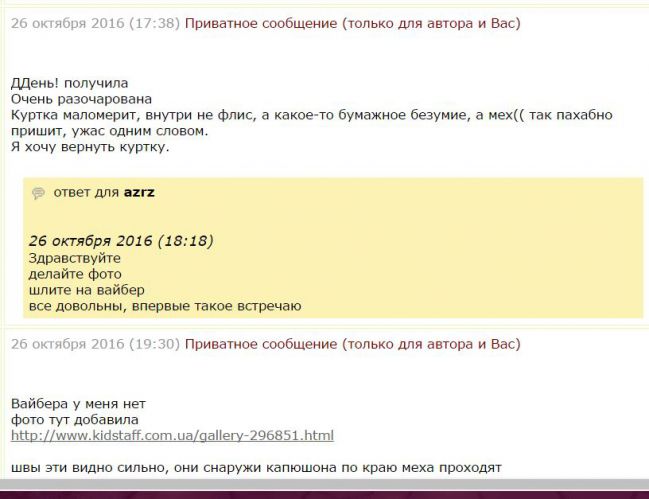Click the 'делайте фото' line in reply

click(75, 274)
